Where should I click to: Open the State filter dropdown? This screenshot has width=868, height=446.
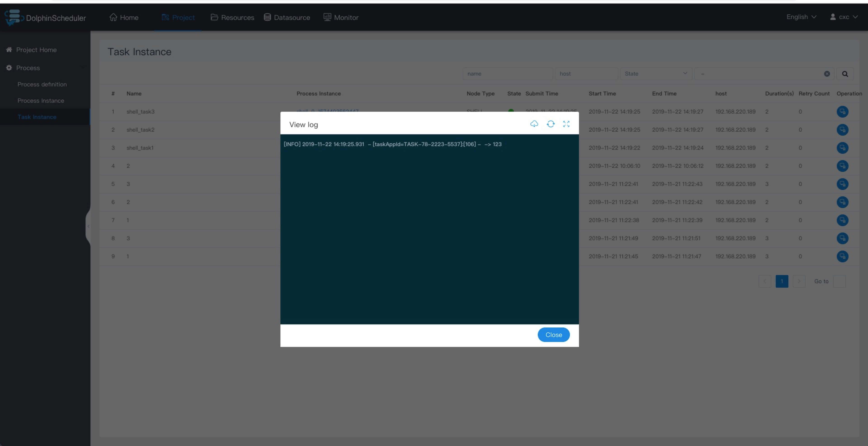coord(656,74)
